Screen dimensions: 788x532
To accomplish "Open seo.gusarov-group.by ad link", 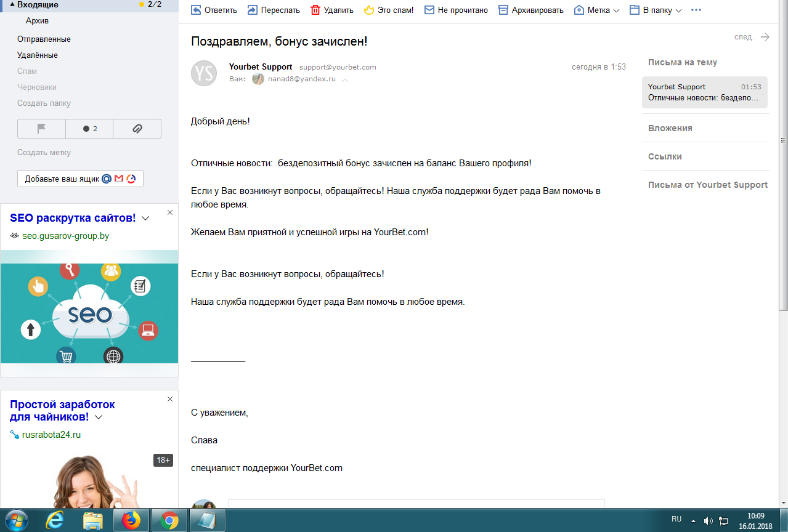I will click(65, 236).
